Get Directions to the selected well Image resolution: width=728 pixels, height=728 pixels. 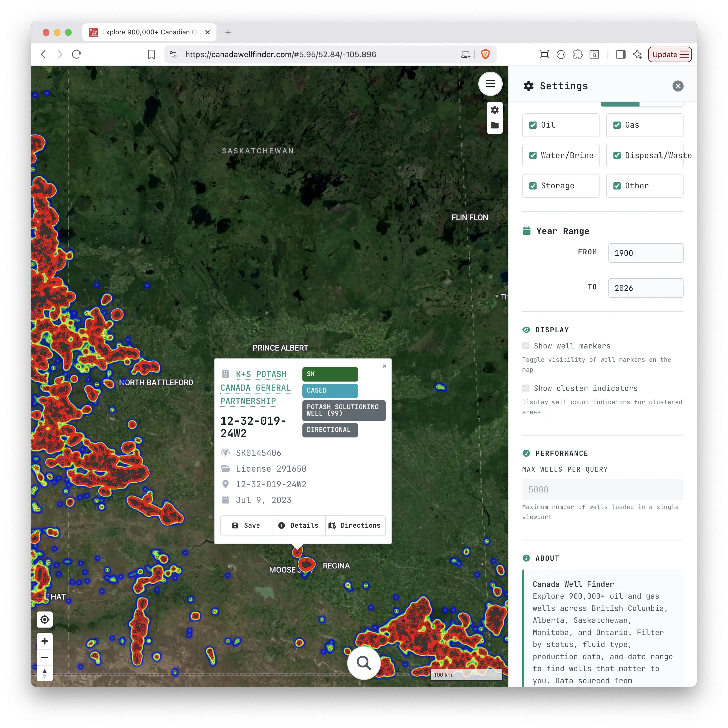click(355, 525)
